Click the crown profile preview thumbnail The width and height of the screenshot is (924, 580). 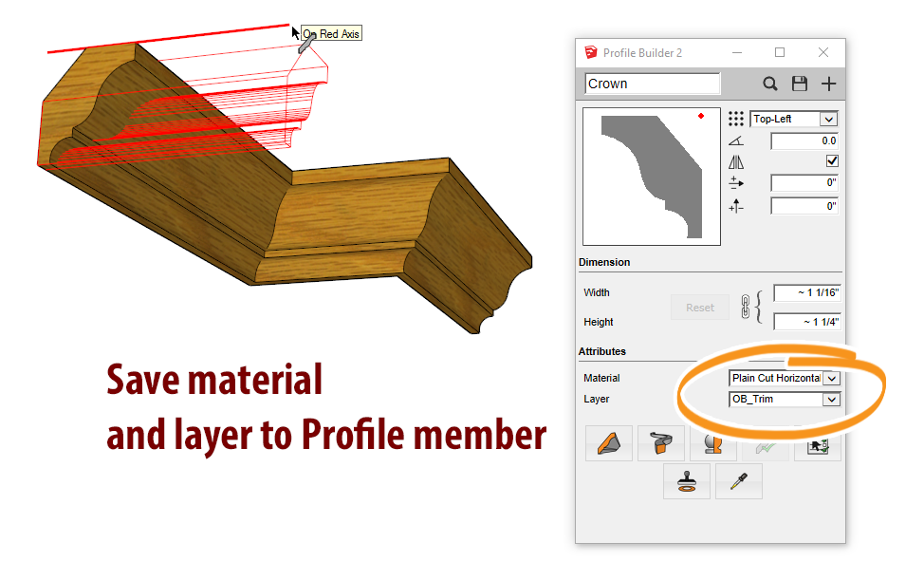pos(651,177)
